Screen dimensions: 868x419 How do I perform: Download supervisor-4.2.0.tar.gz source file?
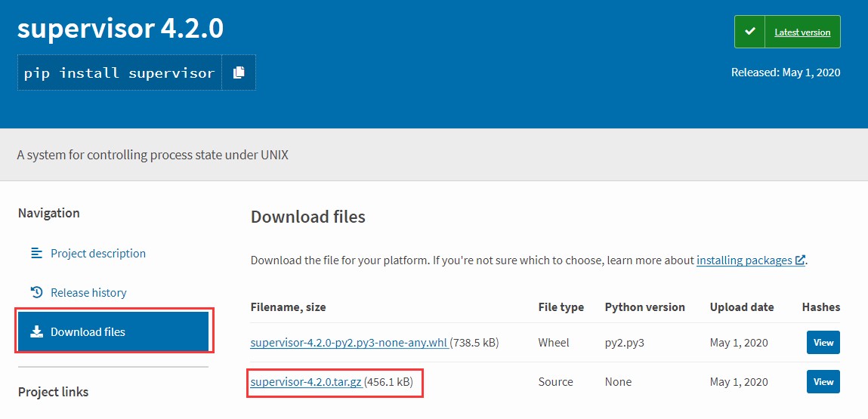tap(305, 382)
